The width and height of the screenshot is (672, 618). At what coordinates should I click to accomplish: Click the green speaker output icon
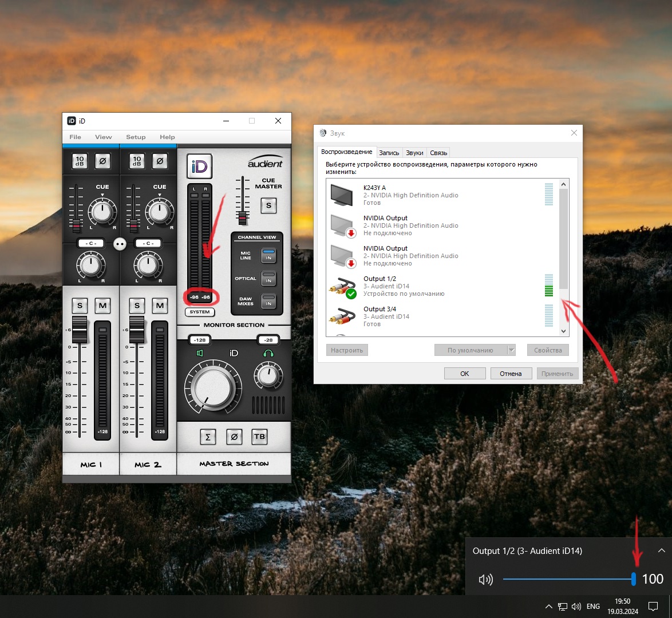click(x=200, y=353)
